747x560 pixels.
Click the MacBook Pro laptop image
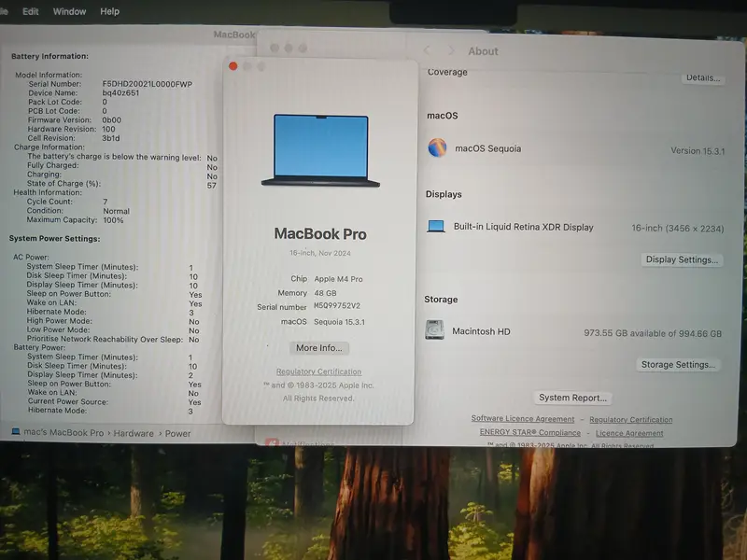320,149
